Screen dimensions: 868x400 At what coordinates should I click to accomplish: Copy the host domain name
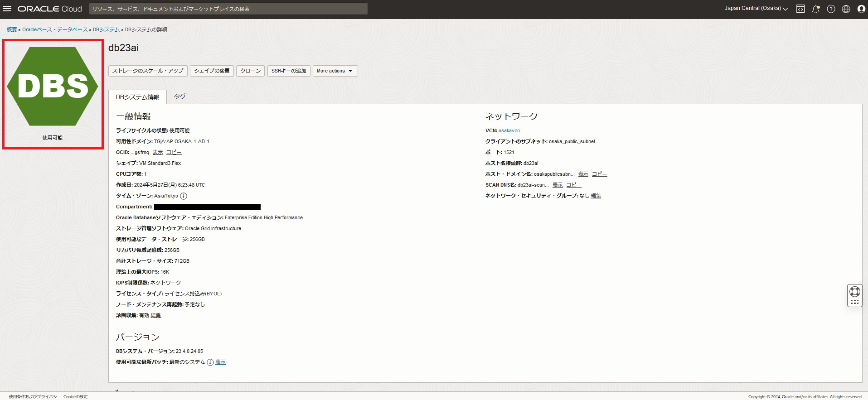599,174
